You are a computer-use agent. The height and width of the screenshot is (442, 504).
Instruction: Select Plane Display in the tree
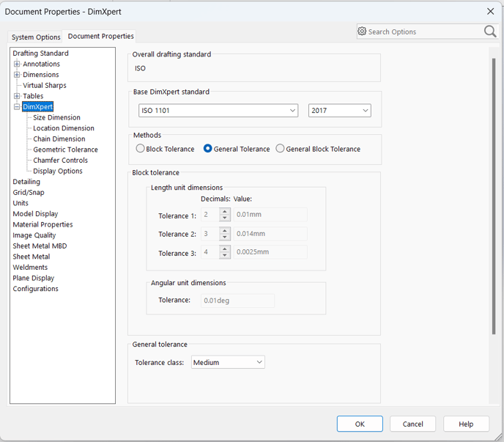34,278
